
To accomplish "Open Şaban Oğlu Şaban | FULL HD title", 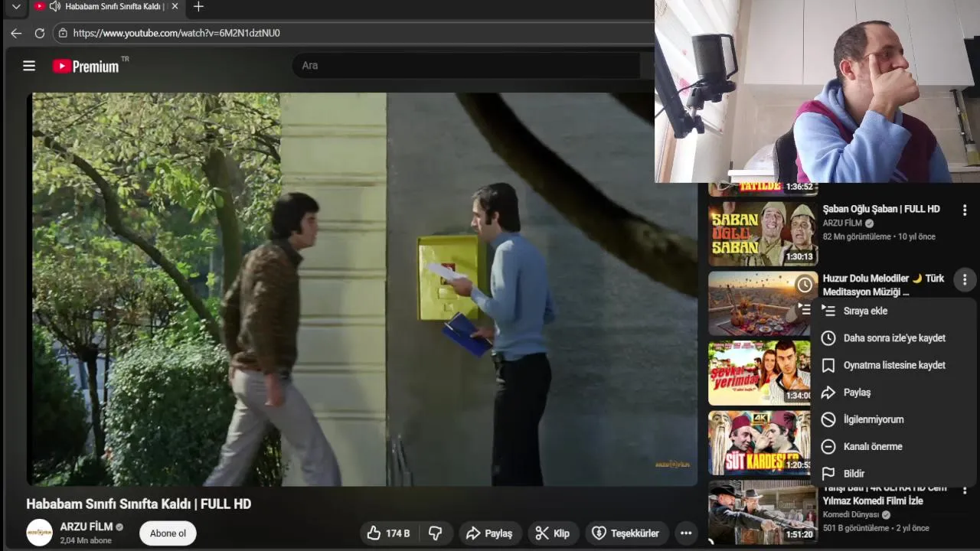I will coord(881,209).
